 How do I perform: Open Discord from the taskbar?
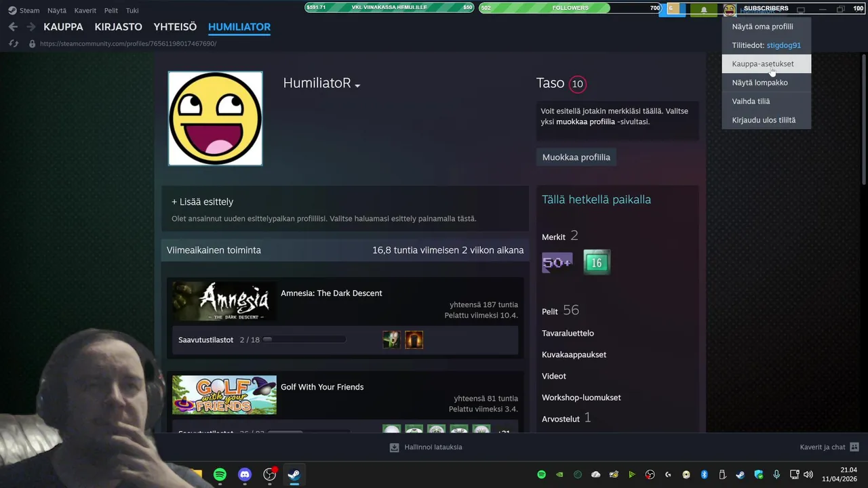click(245, 474)
